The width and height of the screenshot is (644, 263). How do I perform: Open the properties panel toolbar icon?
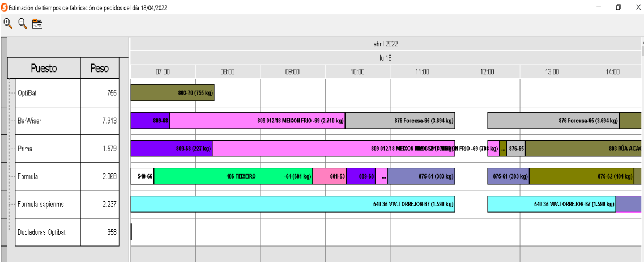click(37, 24)
